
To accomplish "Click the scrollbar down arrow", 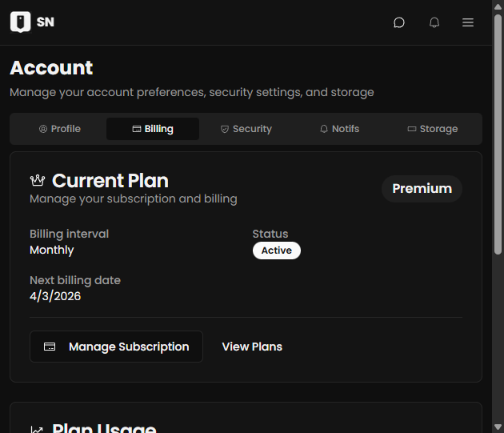I will click(498, 427).
